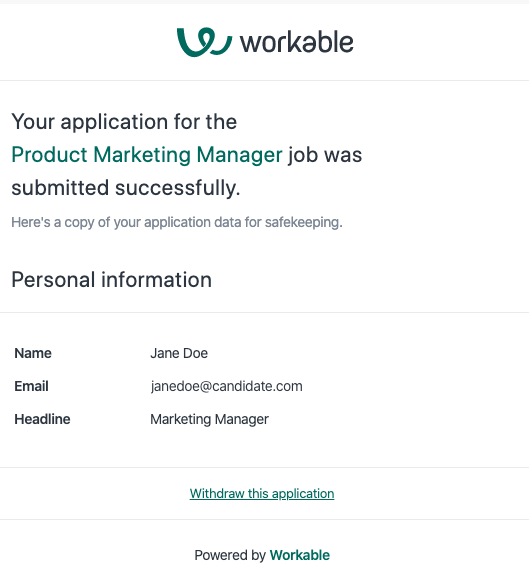Click Withdraw this application link
This screenshot has width=529, height=583.
pos(262,493)
